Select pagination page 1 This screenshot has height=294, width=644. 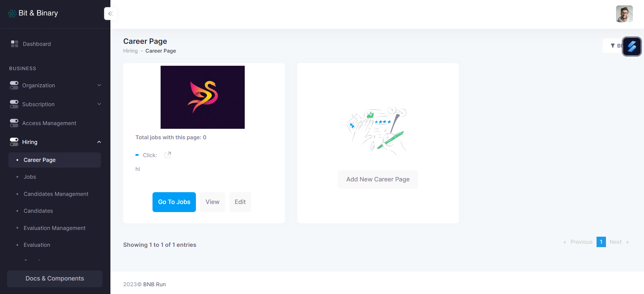click(x=601, y=242)
